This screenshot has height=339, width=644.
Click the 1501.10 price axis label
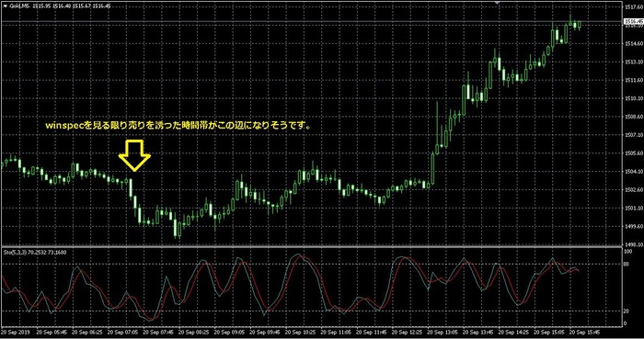pyautogui.click(x=633, y=209)
